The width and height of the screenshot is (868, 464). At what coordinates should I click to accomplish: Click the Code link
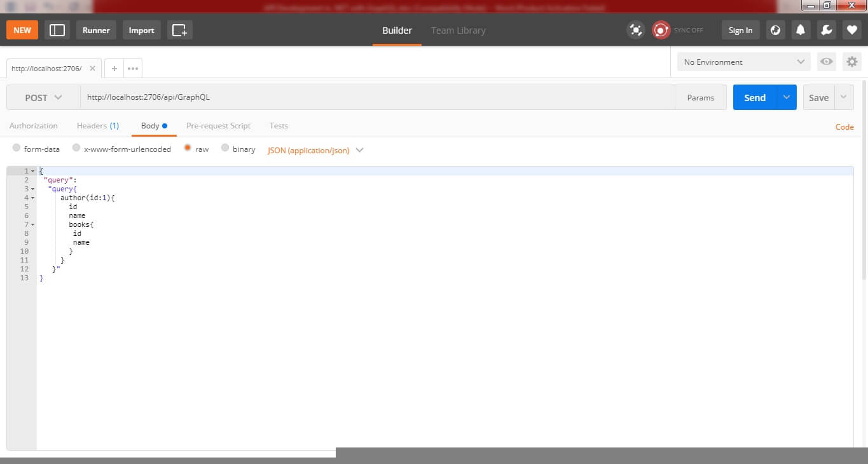pyautogui.click(x=844, y=127)
